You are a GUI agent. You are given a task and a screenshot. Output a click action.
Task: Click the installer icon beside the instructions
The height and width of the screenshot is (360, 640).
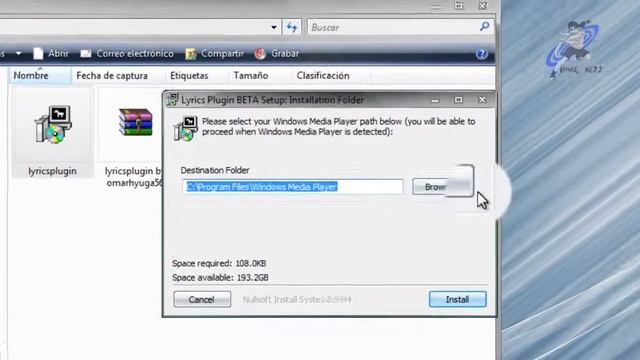186,128
